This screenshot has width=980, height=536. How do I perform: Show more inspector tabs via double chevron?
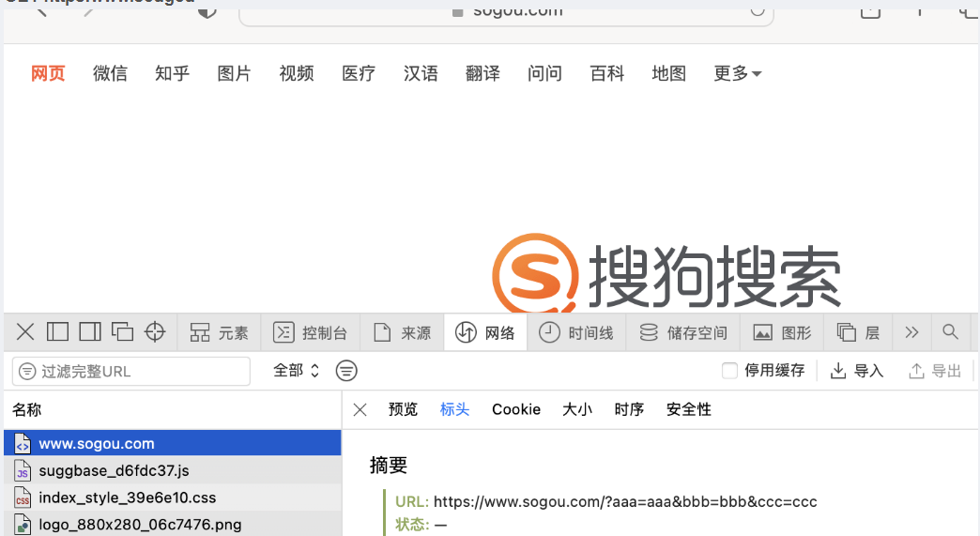911,332
